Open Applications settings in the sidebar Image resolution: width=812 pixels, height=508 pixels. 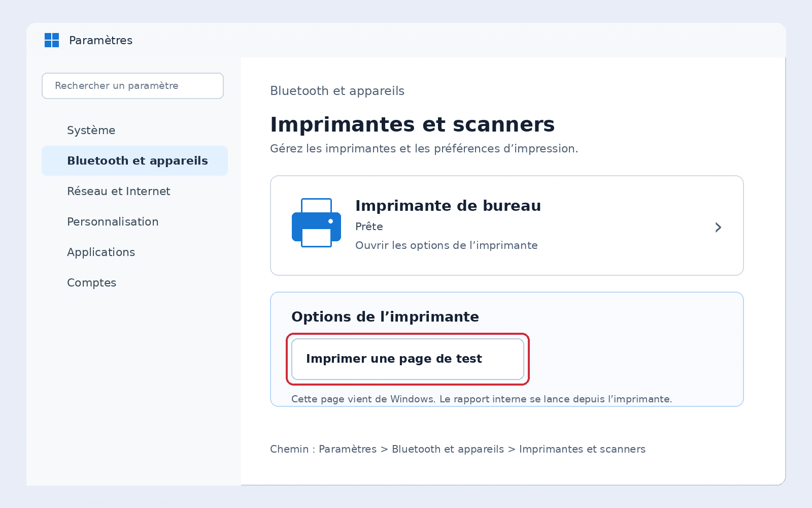(134, 252)
